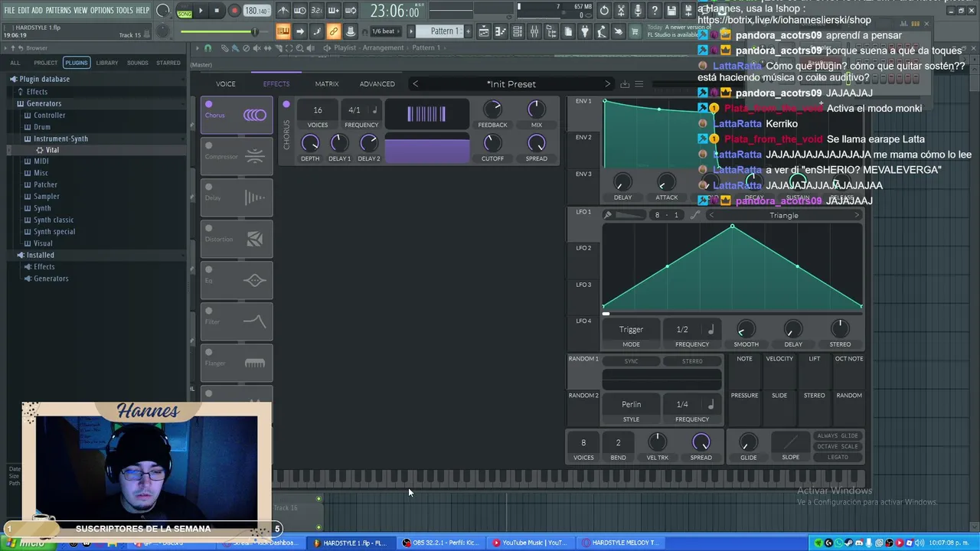The image size is (980, 551).
Task: Click the LFO 1 smooth curve icon
Action: point(694,215)
